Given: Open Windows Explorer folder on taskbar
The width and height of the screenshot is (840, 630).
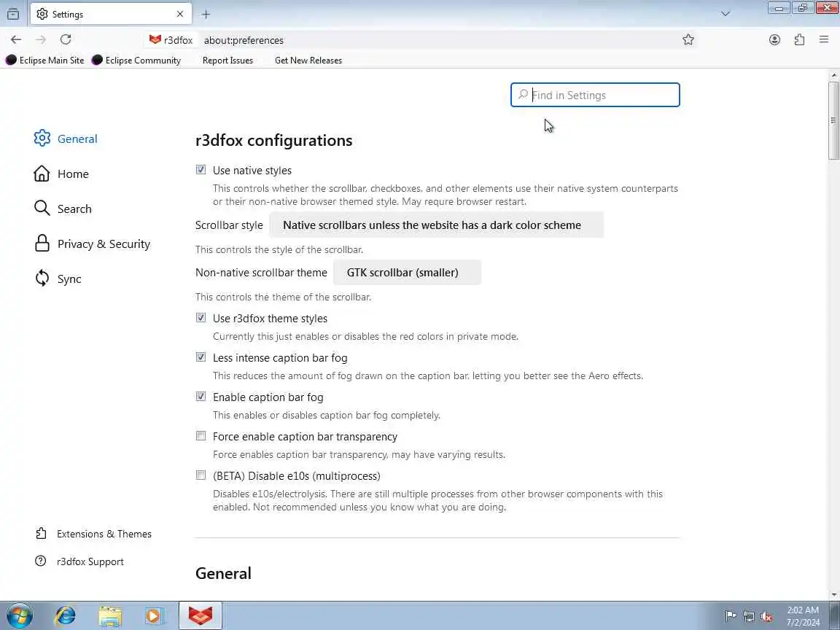Looking at the screenshot, I should 110,615.
